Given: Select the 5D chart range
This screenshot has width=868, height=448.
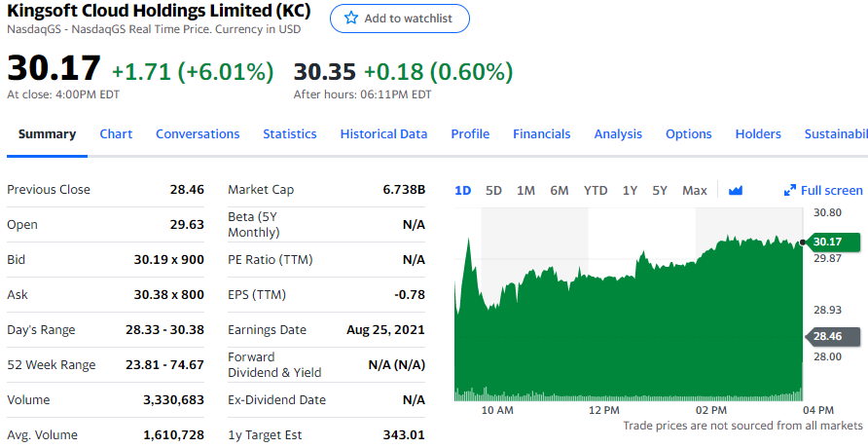Looking at the screenshot, I should point(493,191).
